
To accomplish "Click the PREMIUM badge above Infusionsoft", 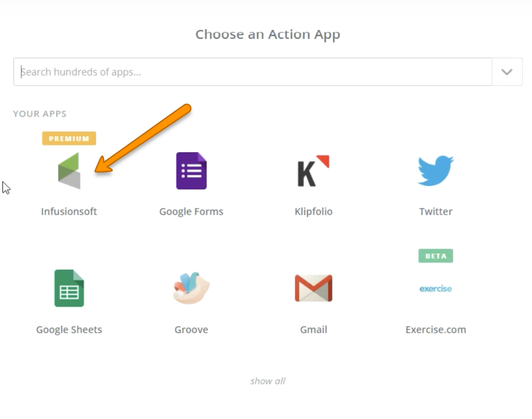I will pos(69,139).
